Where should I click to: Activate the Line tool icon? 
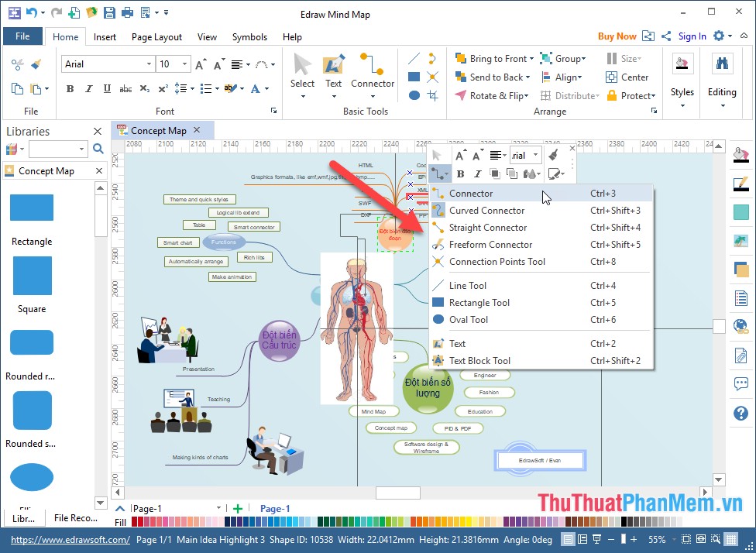pyautogui.click(x=413, y=57)
